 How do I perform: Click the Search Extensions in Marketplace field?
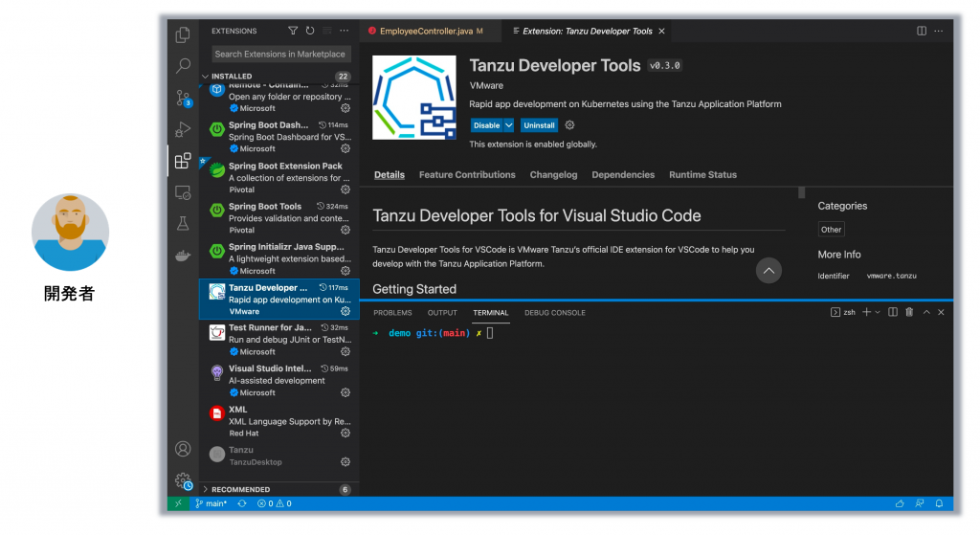[x=279, y=55]
